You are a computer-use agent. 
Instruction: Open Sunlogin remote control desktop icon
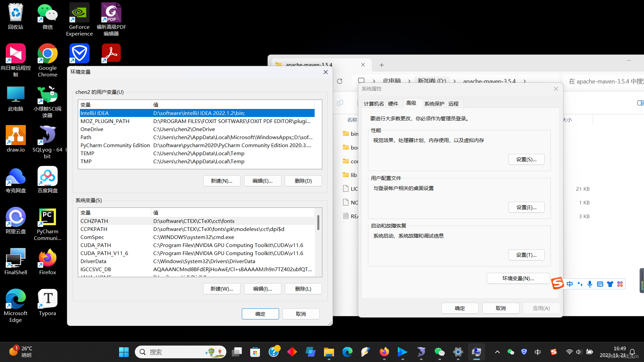coord(16,60)
